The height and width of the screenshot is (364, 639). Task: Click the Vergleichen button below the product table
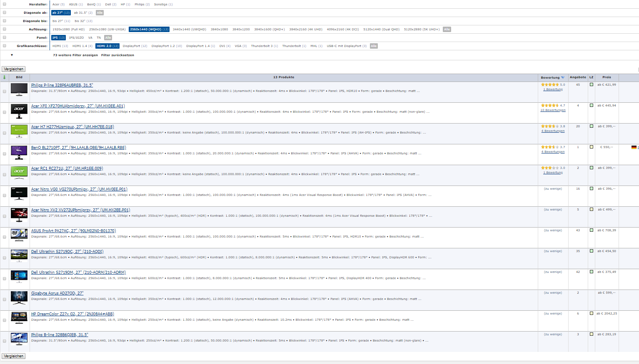(x=14, y=356)
